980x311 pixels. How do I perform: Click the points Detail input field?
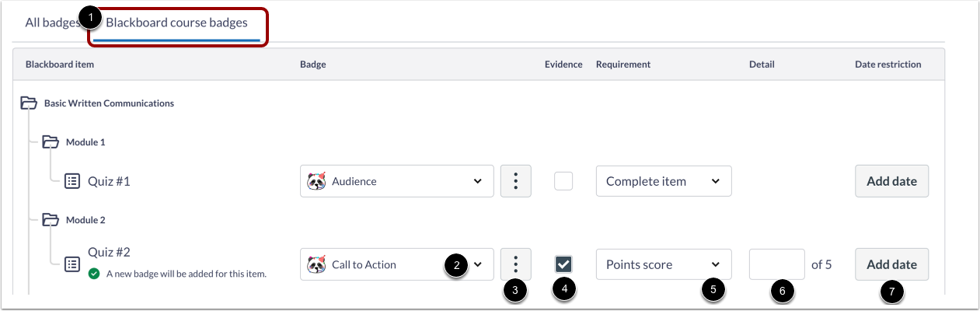[776, 264]
